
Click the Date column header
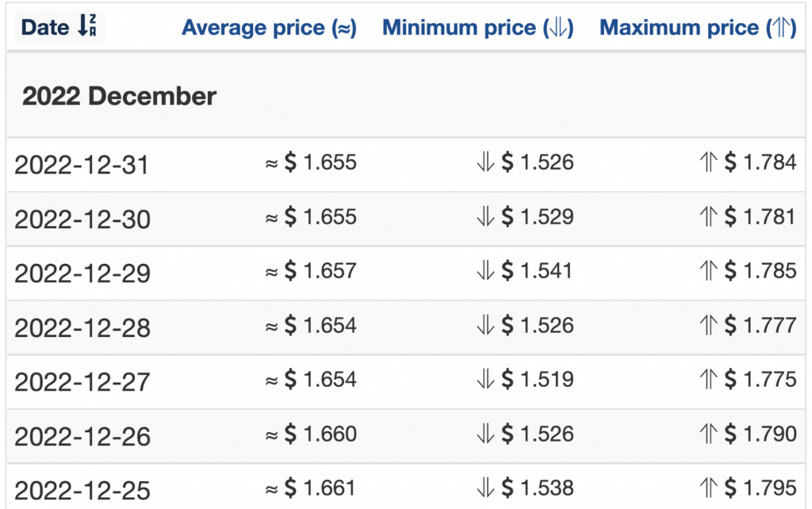(59, 27)
